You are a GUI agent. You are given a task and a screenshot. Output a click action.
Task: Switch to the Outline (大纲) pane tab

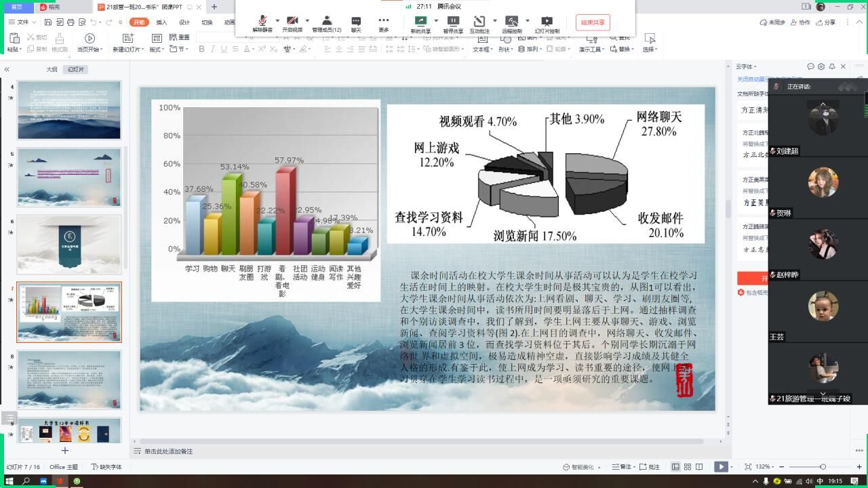(52, 69)
